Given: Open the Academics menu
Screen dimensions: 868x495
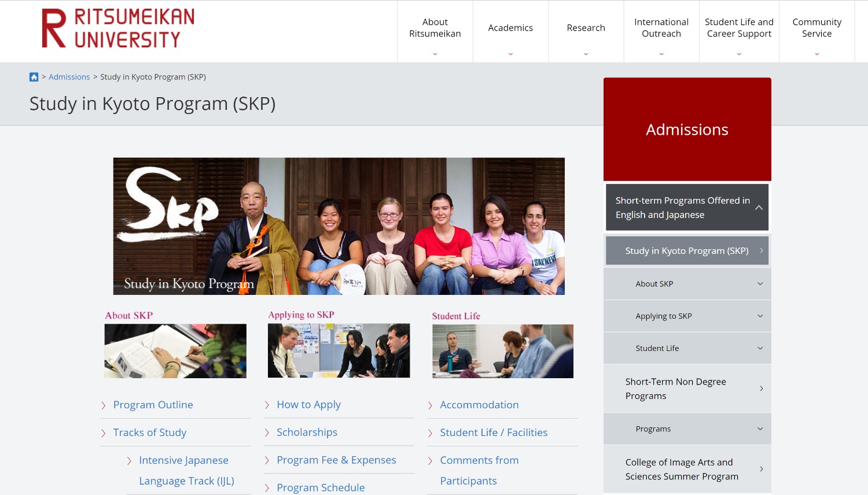Looking at the screenshot, I should 510,31.
